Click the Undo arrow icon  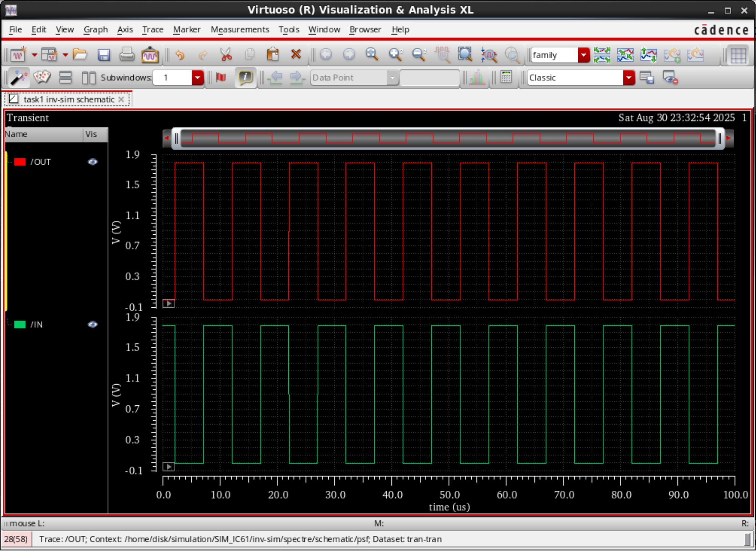point(180,55)
